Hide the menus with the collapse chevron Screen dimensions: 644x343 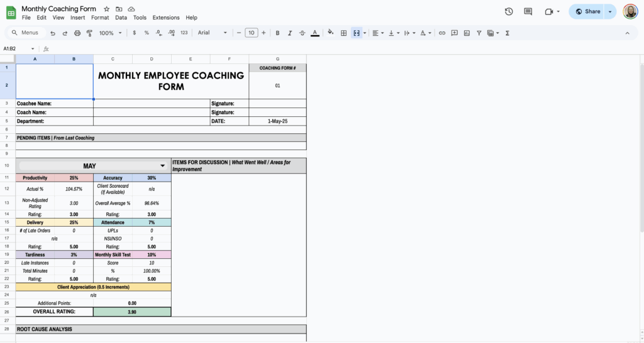[x=627, y=33]
